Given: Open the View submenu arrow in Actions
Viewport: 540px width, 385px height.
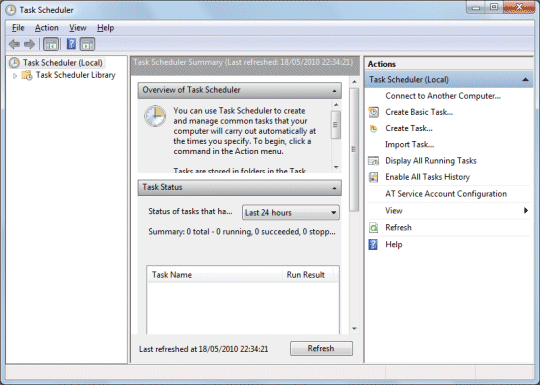Looking at the screenshot, I should pos(526,210).
